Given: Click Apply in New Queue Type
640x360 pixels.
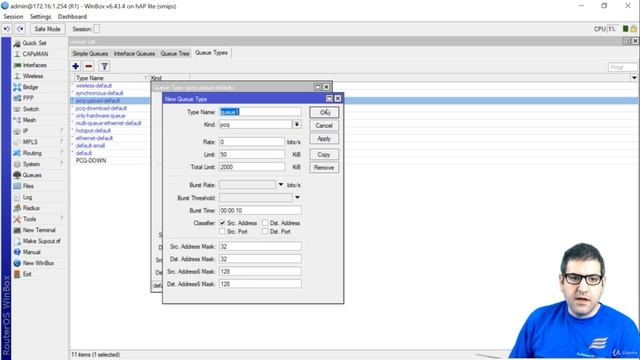Looking at the screenshot, I should pyautogui.click(x=324, y=139).
